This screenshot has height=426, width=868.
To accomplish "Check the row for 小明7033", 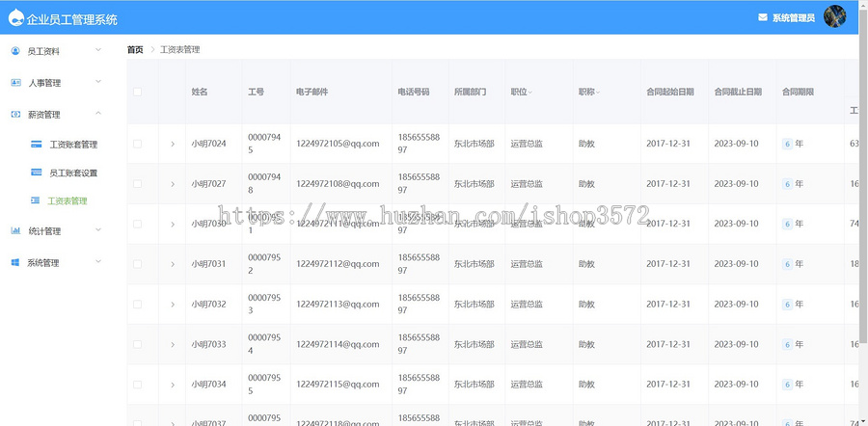I will click(137, 344).
